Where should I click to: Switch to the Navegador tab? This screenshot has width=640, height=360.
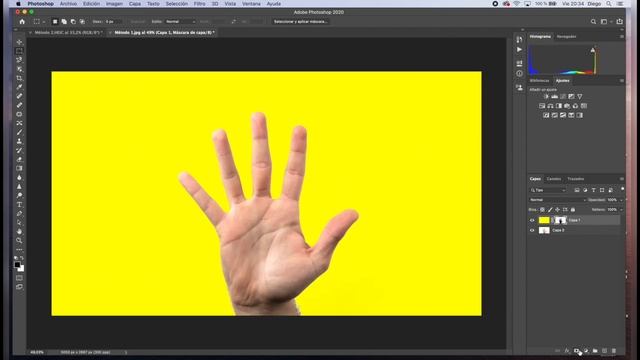(566, 37)
